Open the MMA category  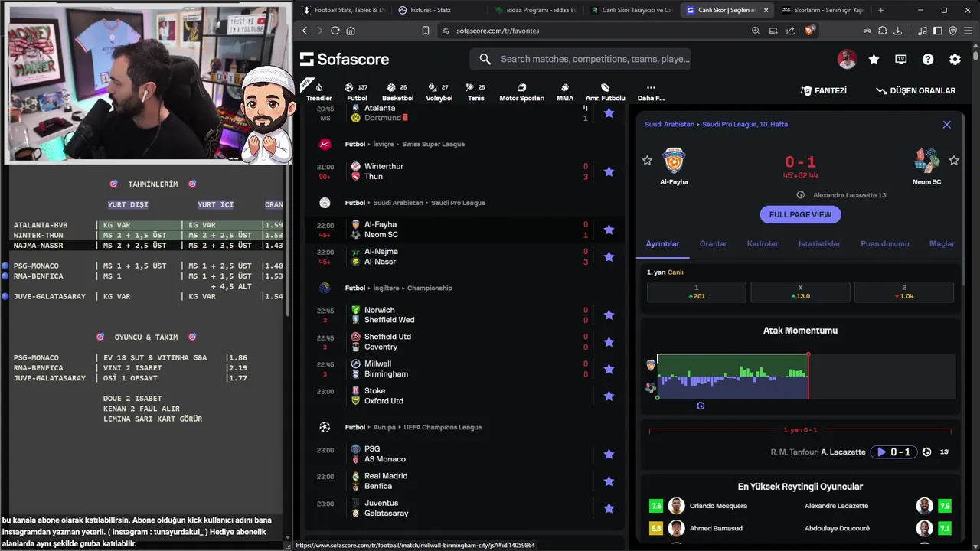pyautogui.click(x=565, y=92)
